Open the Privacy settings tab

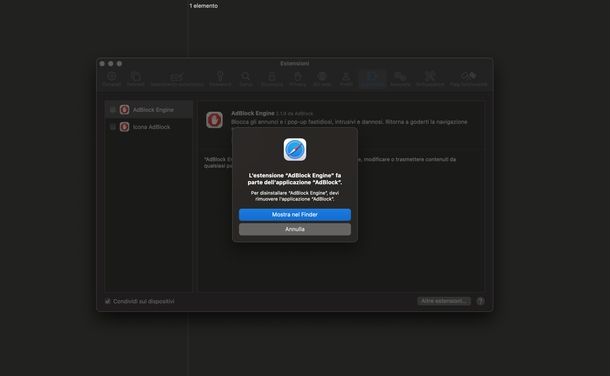pos(298,79)
